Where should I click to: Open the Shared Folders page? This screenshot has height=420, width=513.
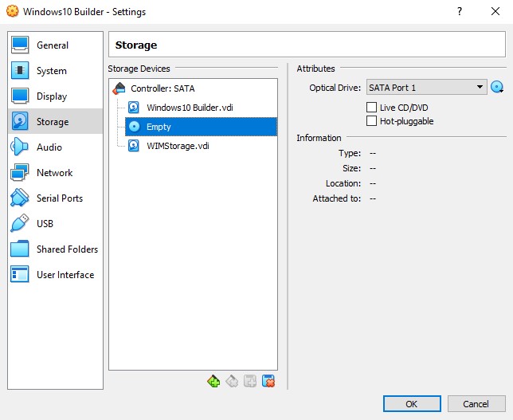[x=55, y=249]
